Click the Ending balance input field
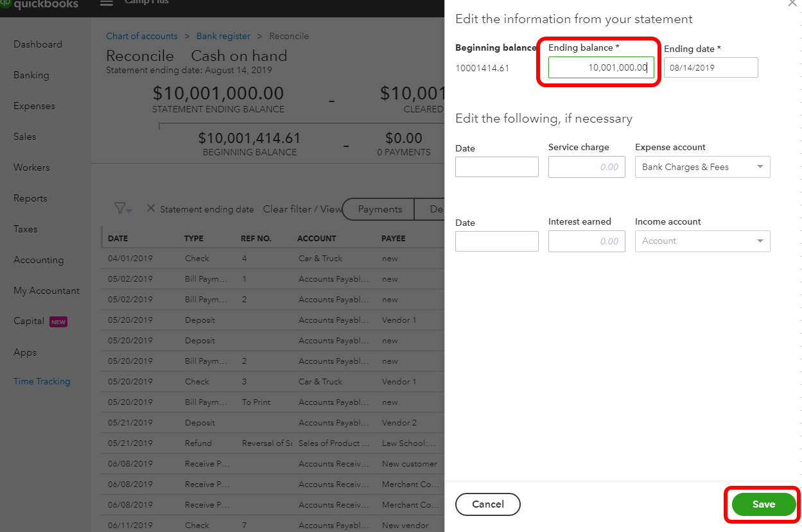This screenshot has height=532, width=802. pyautogui.click(x=601, y=67)
